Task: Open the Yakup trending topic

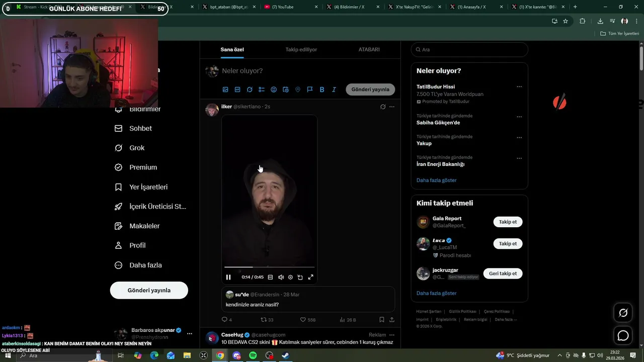Action: click(469, 140)
